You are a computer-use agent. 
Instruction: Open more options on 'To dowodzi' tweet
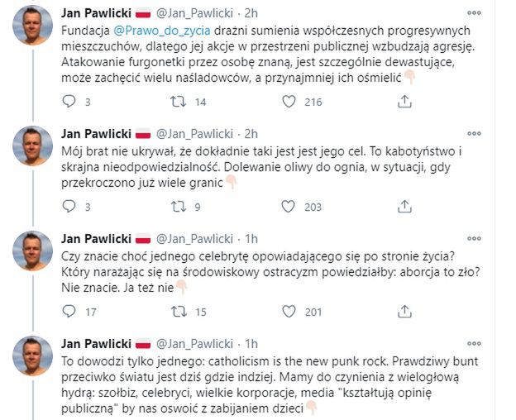[x=472, y=343]
